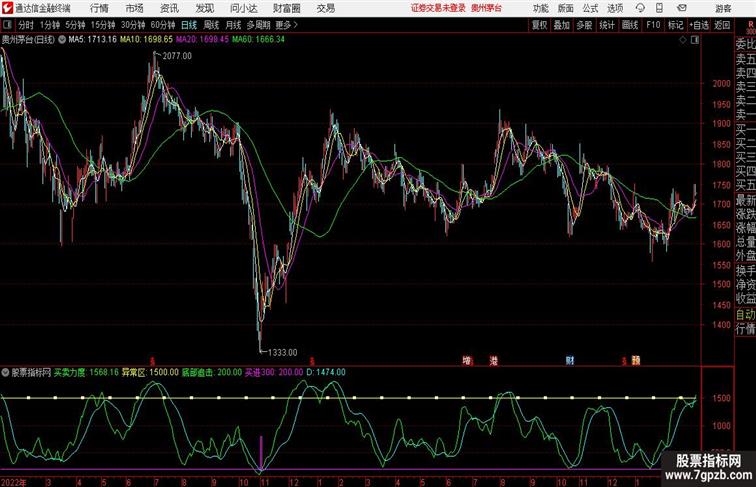Image resolution: width=756 pixels, height=487 pixels.
Task: Switch to 分时 chart tab
Action: coord(26,25)
